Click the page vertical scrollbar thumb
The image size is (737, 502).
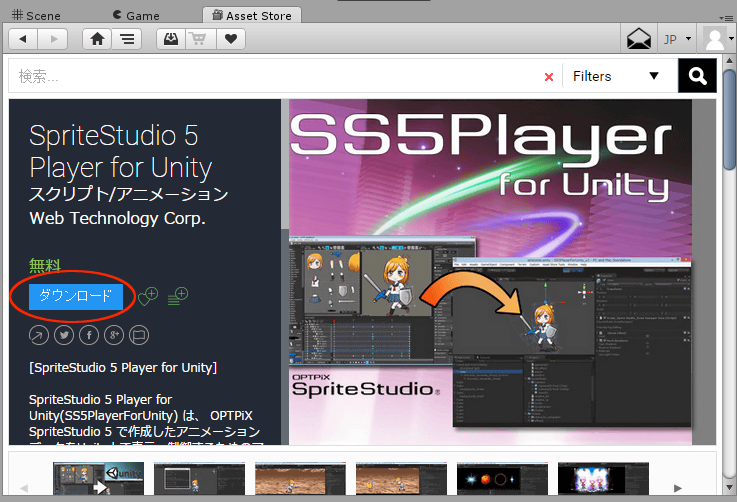point(729,120)
